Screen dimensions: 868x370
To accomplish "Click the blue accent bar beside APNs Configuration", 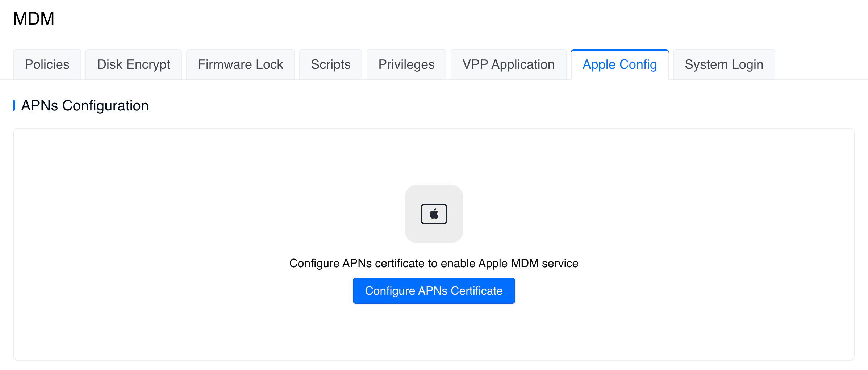I will point(14,105).
